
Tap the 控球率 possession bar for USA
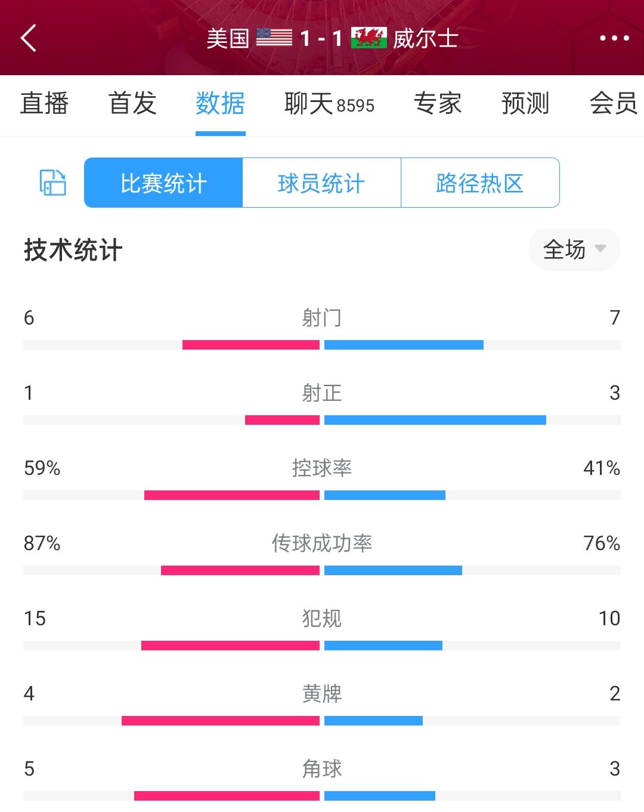pos(232,495)
